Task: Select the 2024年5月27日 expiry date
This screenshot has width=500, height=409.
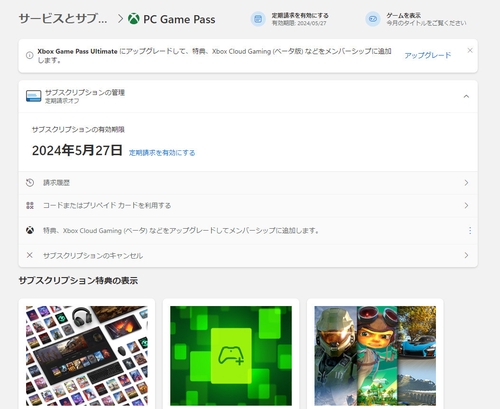Action: click(77, 151)
